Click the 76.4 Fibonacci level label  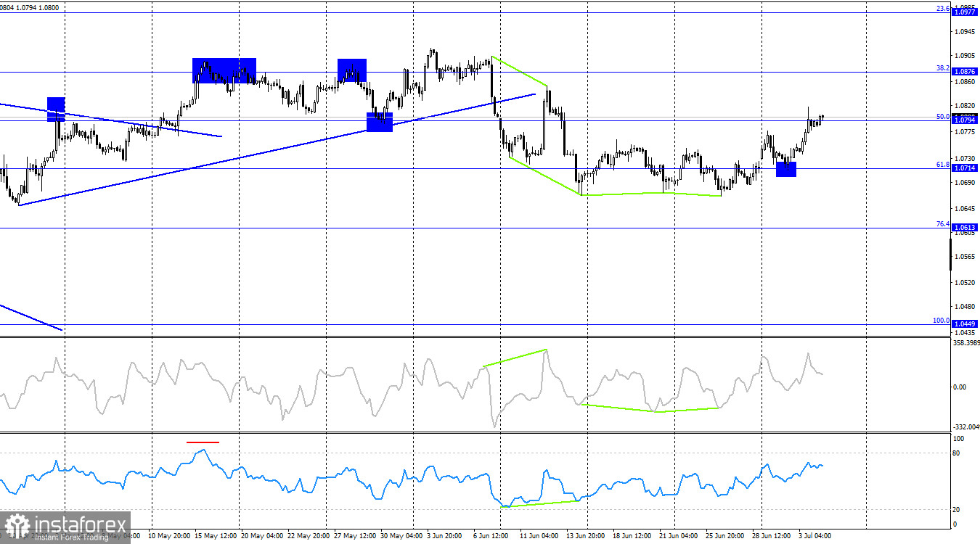942,224
